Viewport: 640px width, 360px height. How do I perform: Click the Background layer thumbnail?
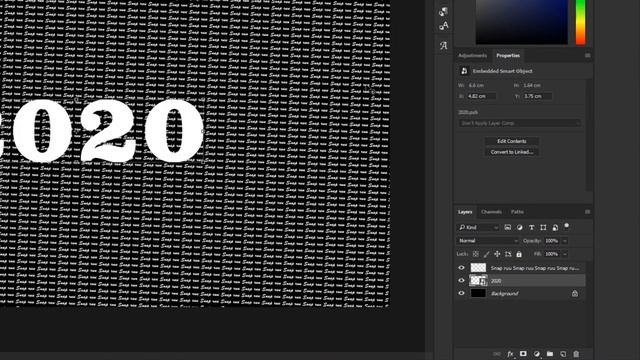(x=478, y=293)
